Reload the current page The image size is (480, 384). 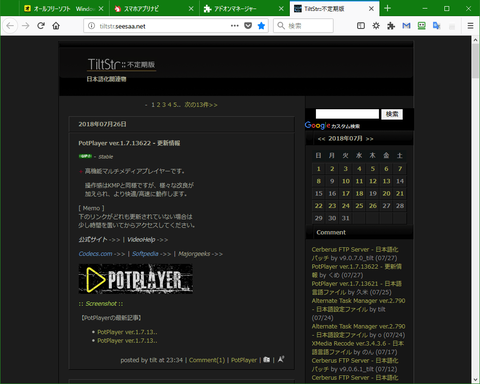(41, 26)
